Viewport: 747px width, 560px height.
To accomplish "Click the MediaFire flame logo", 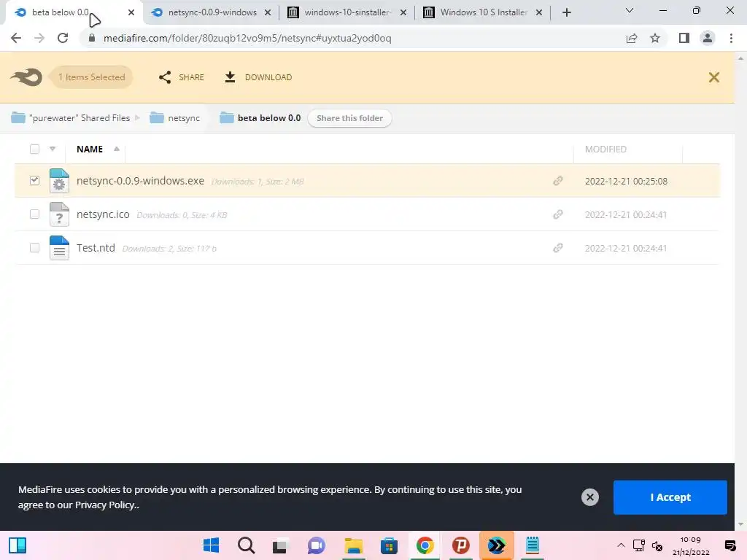I will (x=26, y=77).
